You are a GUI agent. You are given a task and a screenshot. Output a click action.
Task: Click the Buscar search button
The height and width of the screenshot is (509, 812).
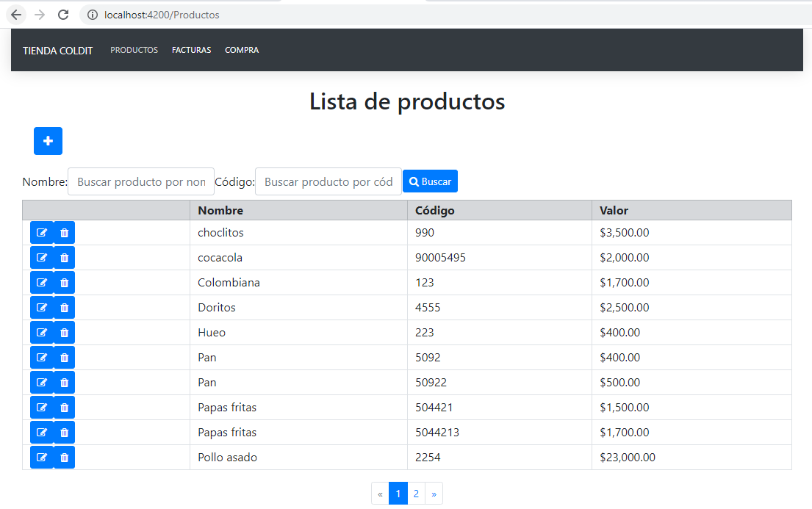pyautogui.click(x=431, y=181)
